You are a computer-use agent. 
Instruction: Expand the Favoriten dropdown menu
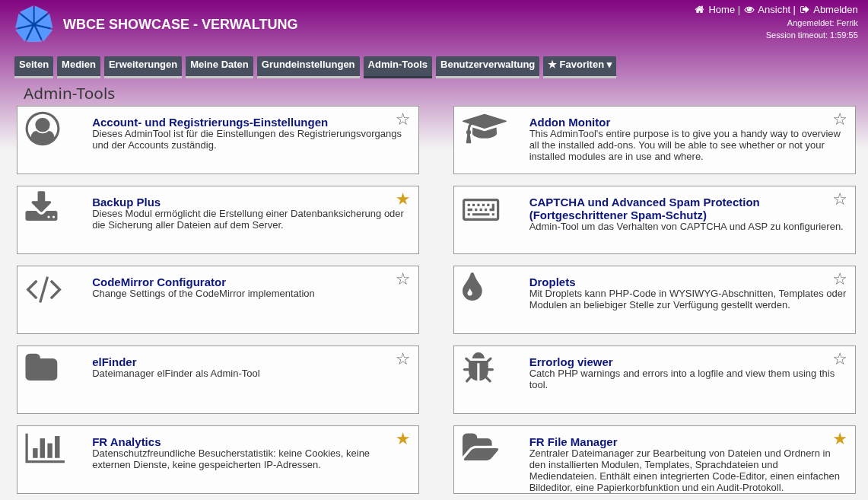click(580, 66)
